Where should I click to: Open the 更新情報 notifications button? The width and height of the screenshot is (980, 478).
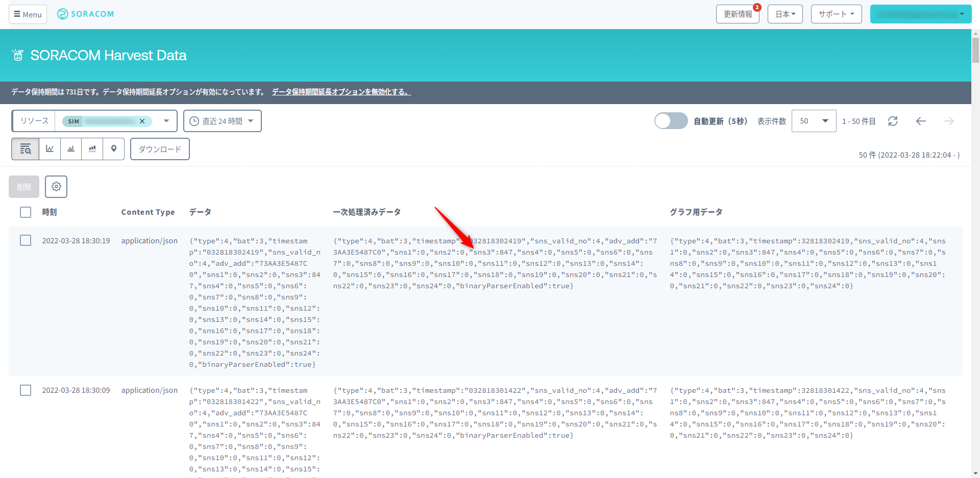[738, 14]
